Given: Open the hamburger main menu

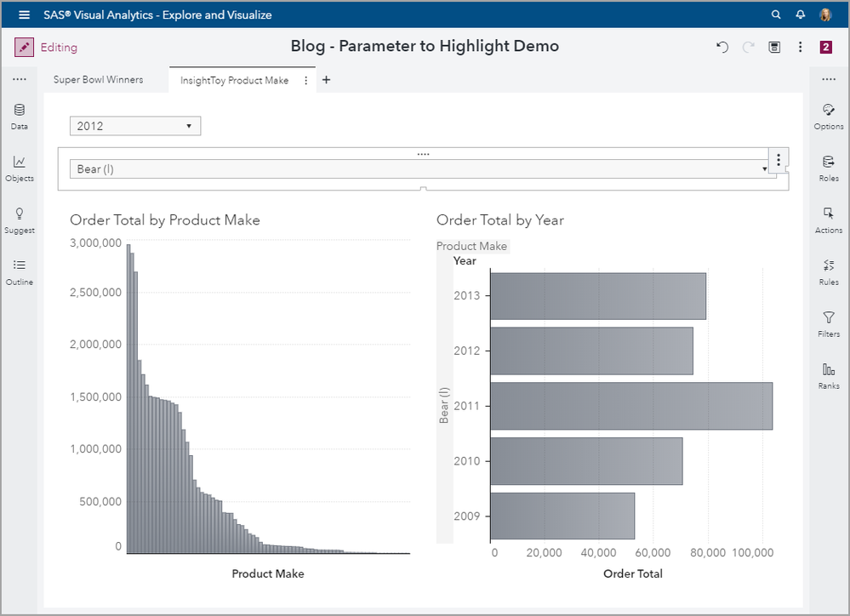Looking at the screenshot, I should 24,14.
